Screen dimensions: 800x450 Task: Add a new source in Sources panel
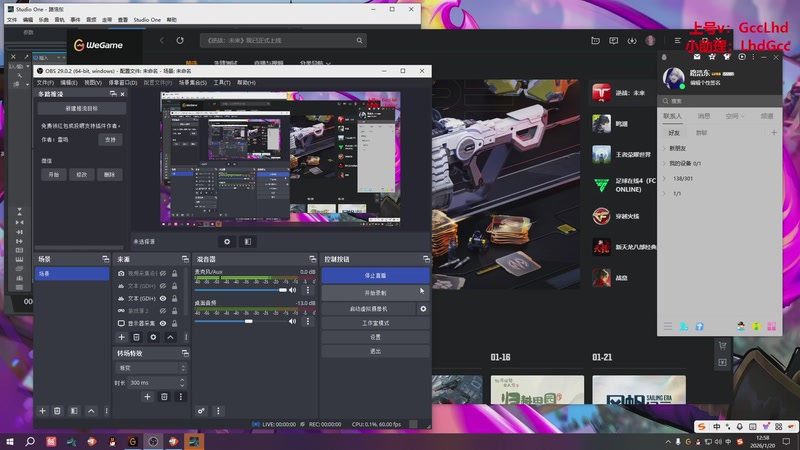click(121, 337)
